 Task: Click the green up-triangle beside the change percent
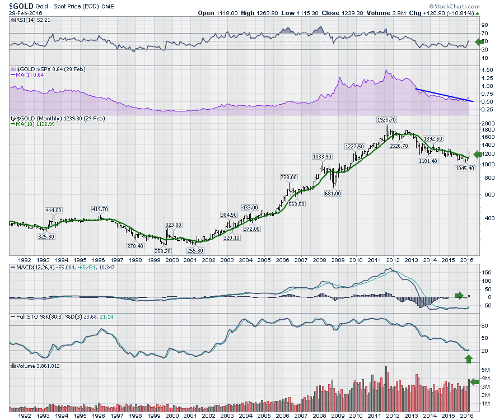477,13
